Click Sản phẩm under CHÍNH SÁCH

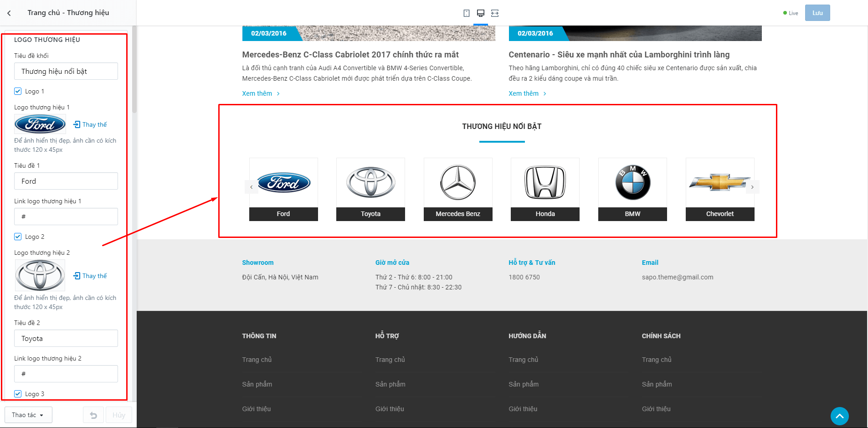pos(657,384)
